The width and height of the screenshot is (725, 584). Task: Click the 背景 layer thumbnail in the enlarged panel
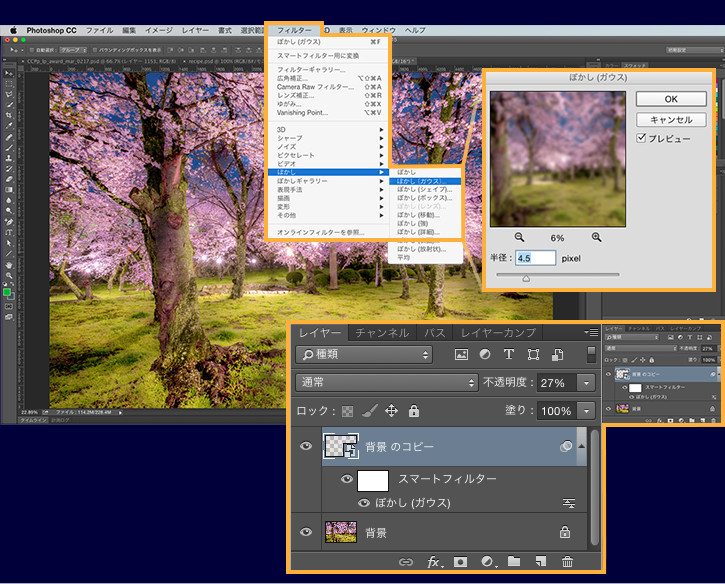pyautogui.click(x=341, y=532)
